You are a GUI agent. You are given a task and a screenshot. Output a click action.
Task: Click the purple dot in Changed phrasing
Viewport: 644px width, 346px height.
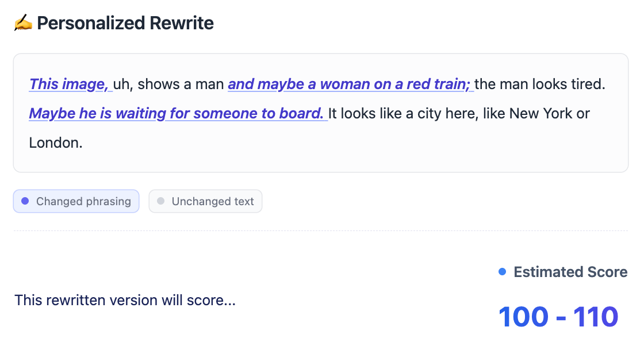[25, 201]
